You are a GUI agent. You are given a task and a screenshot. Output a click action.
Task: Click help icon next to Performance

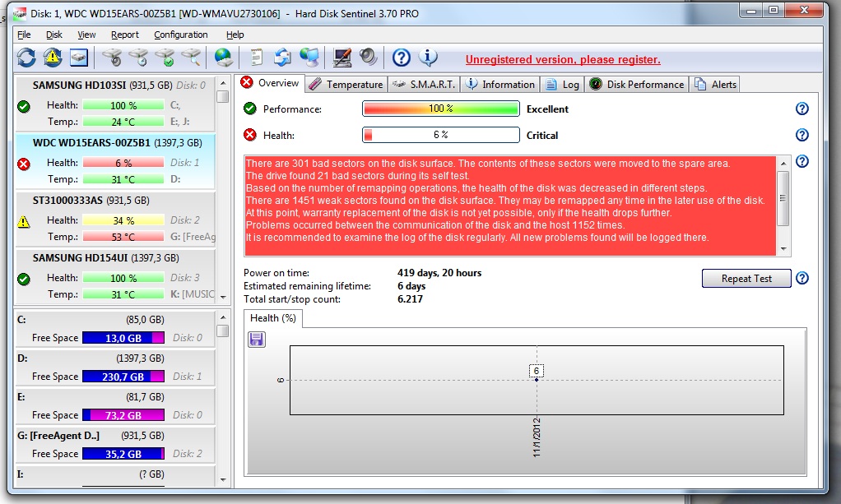[802, 109]
